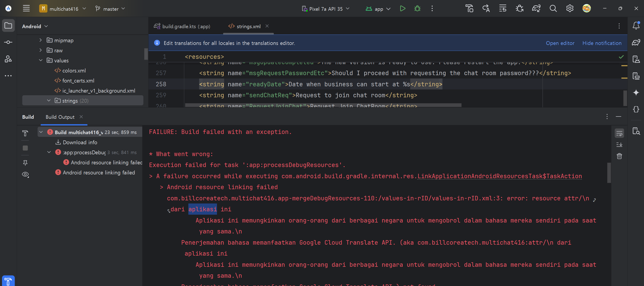This screenshot has width=644, height=286.
Task: Click the build output vertical scrollbar
Action: [x=609, y=173]
